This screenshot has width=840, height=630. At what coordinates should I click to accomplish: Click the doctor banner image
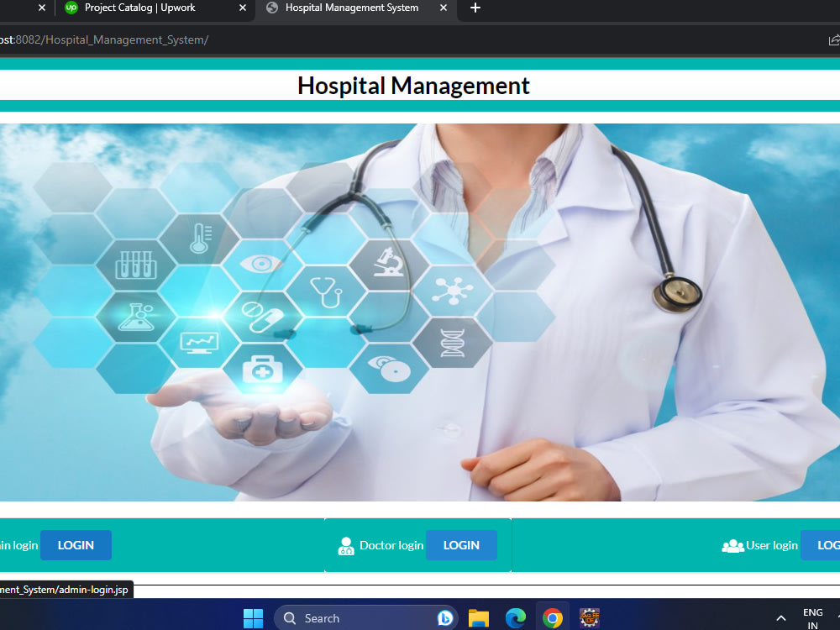point(420,312)
